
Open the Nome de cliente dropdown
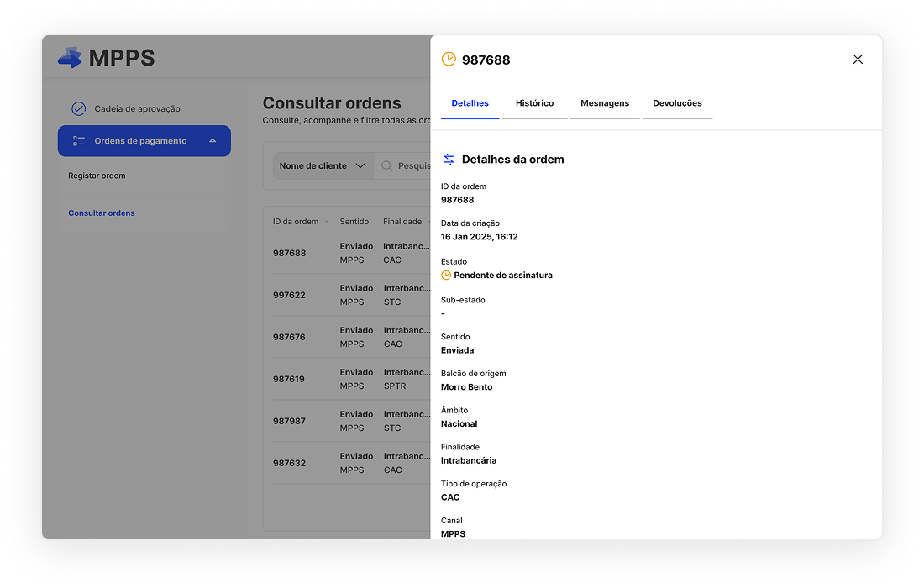323,166
